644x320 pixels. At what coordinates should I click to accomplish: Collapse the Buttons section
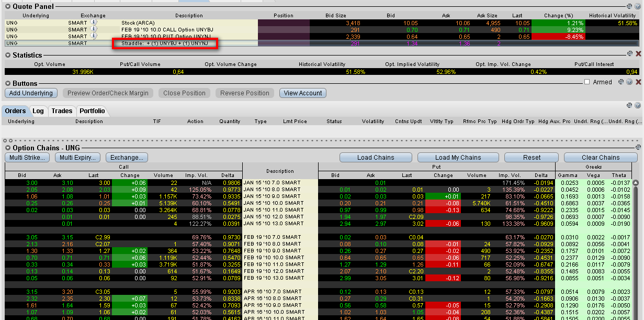[8, 83]
